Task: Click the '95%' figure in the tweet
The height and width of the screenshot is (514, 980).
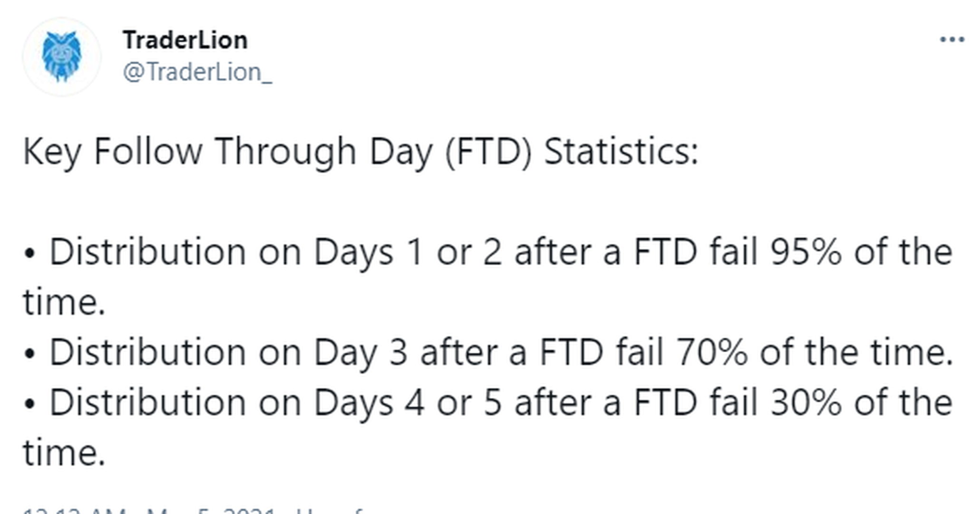Action: coord(806,252)
